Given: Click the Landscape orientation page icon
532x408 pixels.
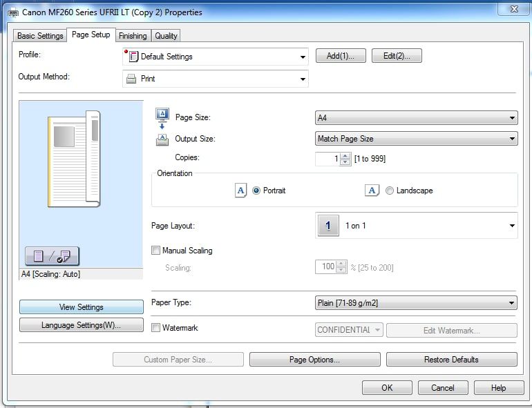Looking at the screenshot, I should 372,191.
